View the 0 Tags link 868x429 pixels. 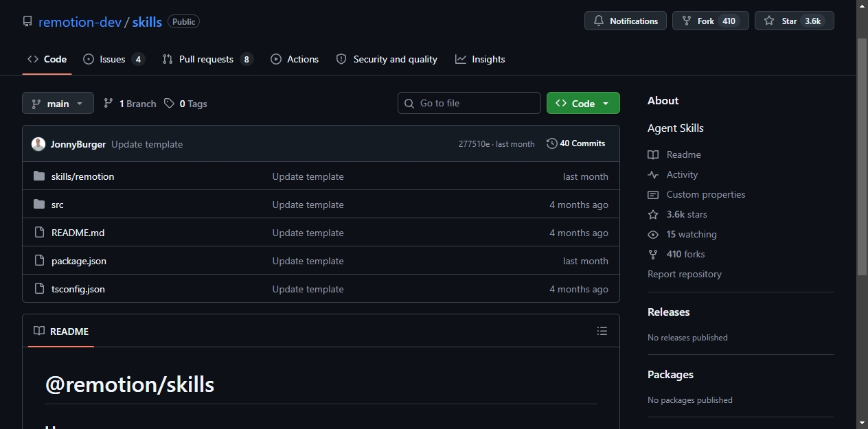(185, 104)
